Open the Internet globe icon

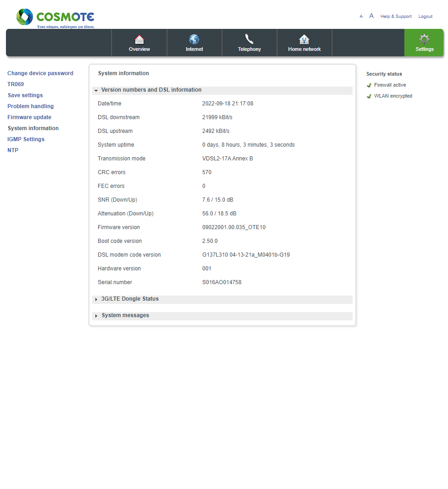coord(194,39)
